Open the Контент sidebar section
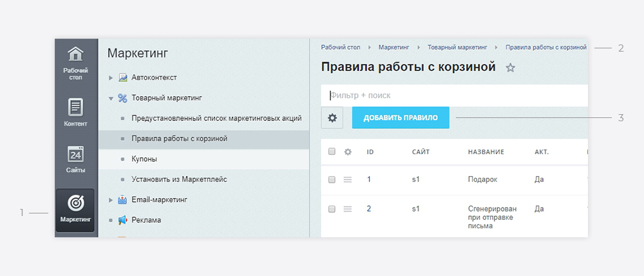The width and height of the screenshot is (644, 276). [x=75, y=112]
